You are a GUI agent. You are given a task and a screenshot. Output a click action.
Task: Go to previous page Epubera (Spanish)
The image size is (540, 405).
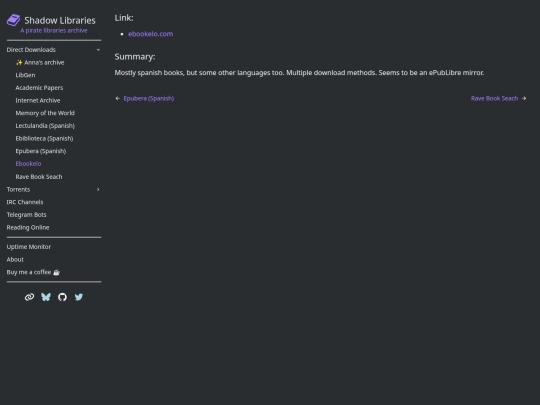149,98
